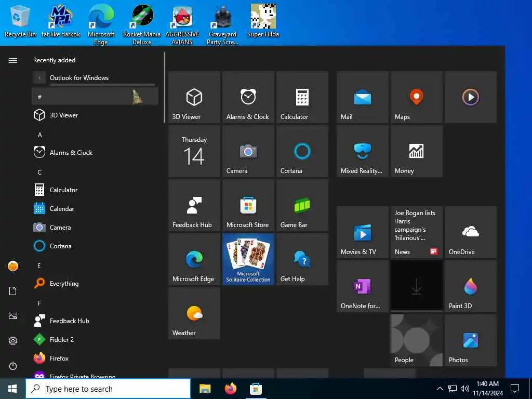Open the 1:40 AM clock and date
Viewport: 532px width, 399px height.
pyautogui.click(x=488, y=389)
